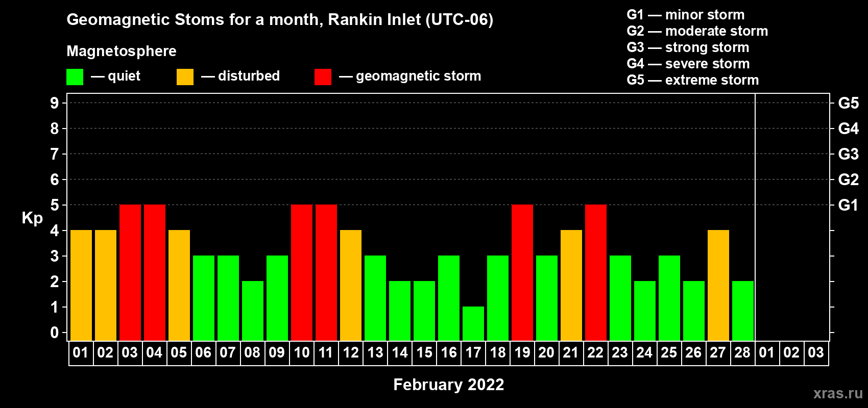Click the orange bar for February 01
Image resolution: width=868 pixels, height=408 pixels.
(x=81, y=285)
